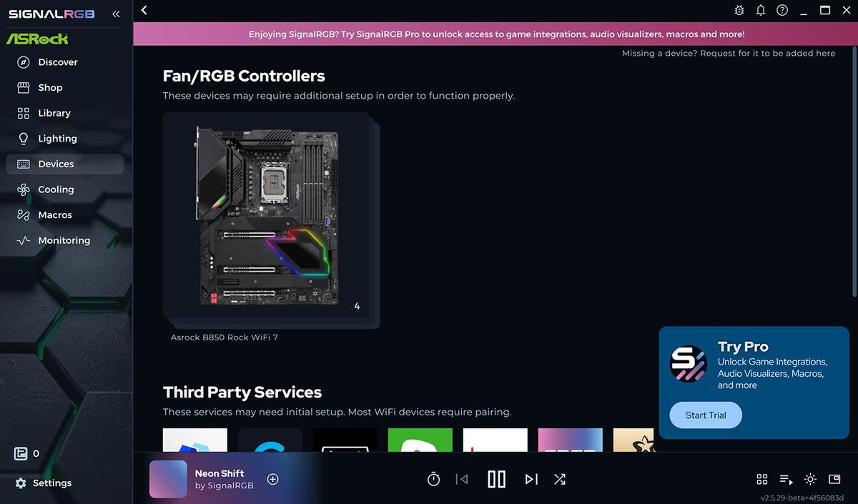The height and width of the screenshot is (504, 858).
Task: Open Monitoring page
Action: (64, 241)
